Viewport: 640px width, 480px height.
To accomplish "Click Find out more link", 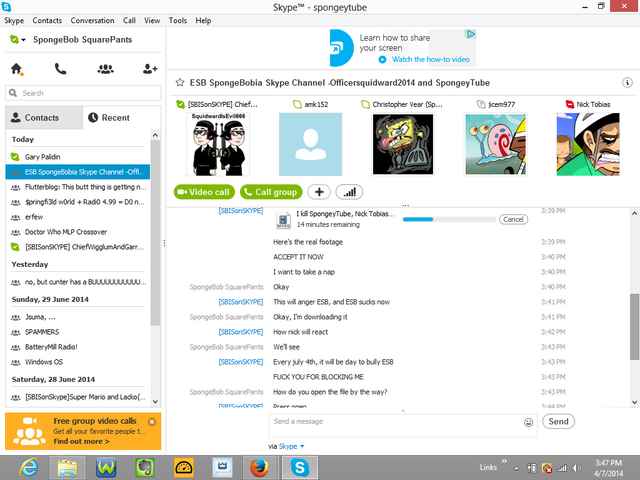I will point(81,441).
